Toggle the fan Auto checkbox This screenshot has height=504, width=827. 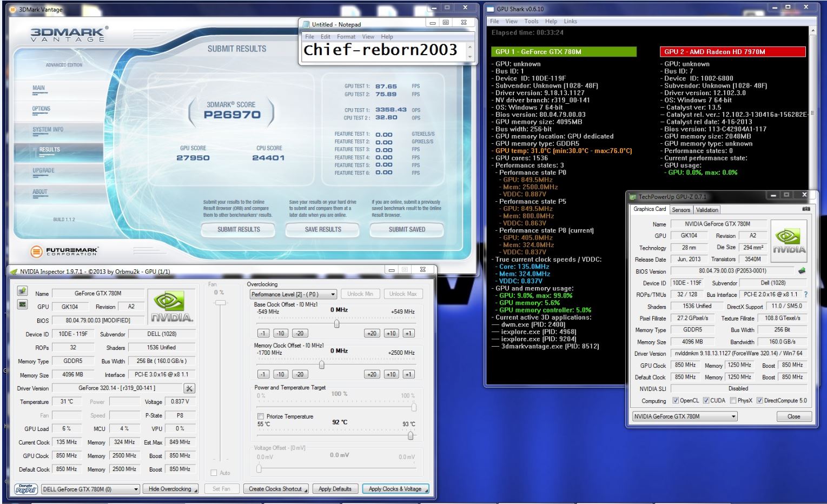coord(214,473)
